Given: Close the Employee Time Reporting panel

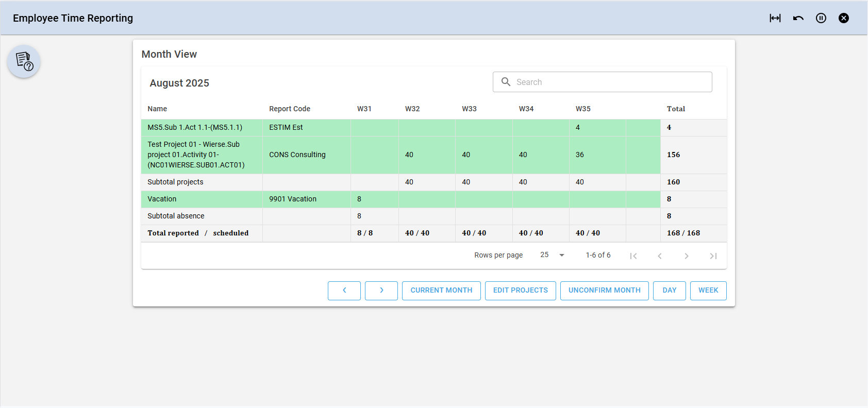Looking at the screenshot, I should click(x=844, y=18).
